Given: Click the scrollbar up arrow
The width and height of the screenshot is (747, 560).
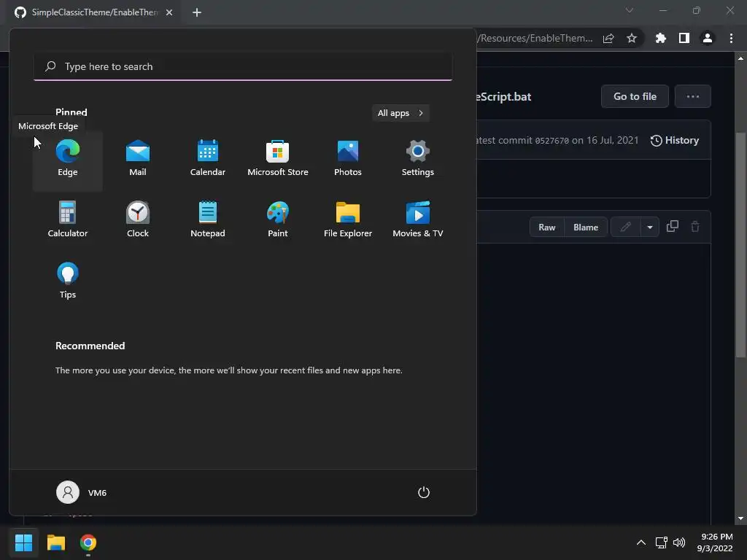Looking at the screenshot, I should 740,58.
